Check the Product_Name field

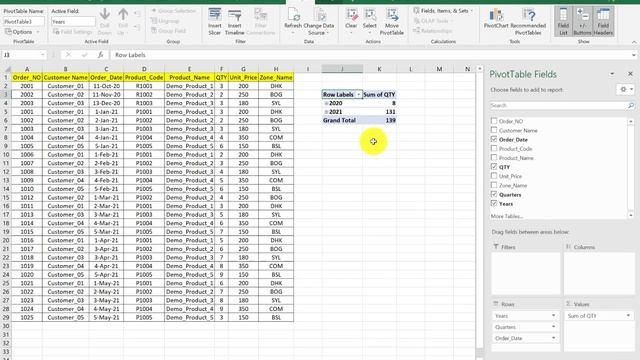(494, 158)
